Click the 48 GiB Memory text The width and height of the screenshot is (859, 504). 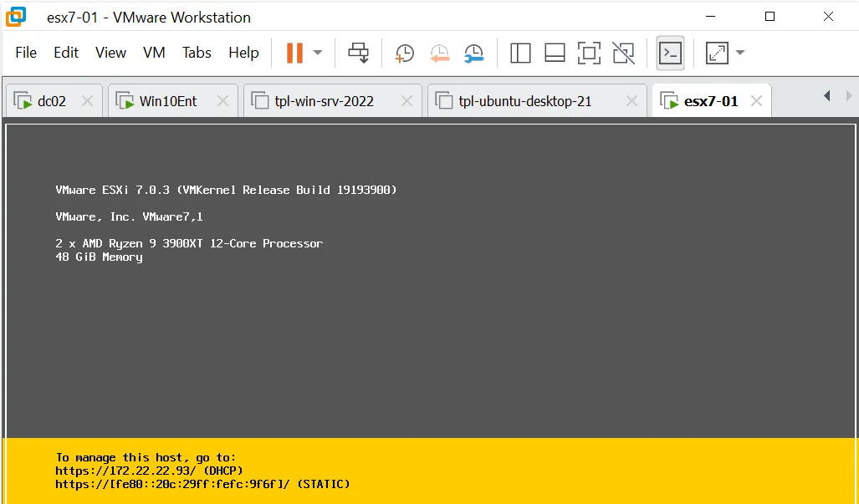pos(100,257)
